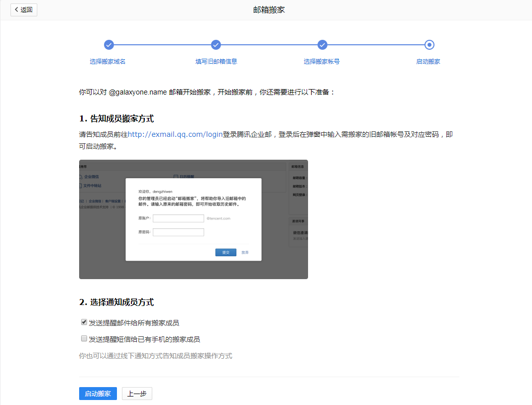Click the second step checkmark circle for 填写旧邮箱信息
Viewport: 532px width, 405px height.
point(216,45)
